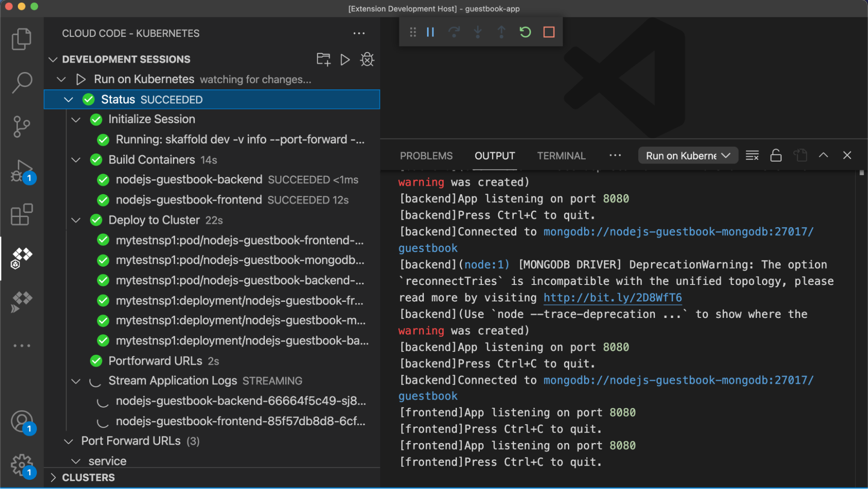Select nodejs-guestbook-frontend-85f57db8d8 log stream

click(212, 421)
